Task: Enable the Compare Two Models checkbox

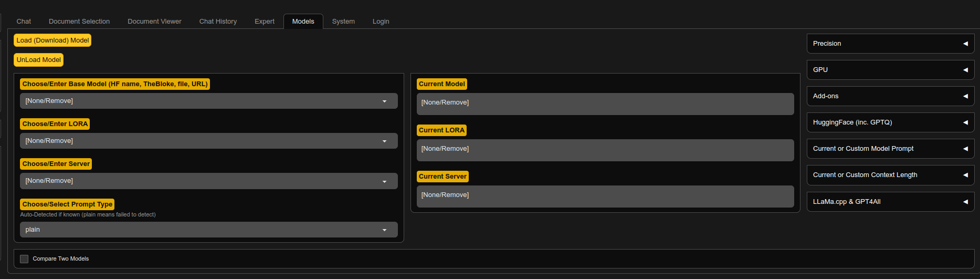Action: (x=24, y=259)
